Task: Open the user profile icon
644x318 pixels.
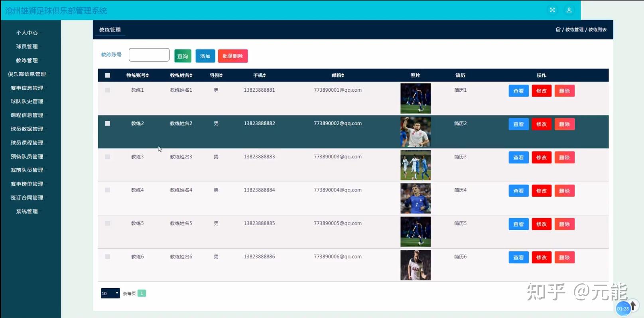Action: tap(569, 10)
